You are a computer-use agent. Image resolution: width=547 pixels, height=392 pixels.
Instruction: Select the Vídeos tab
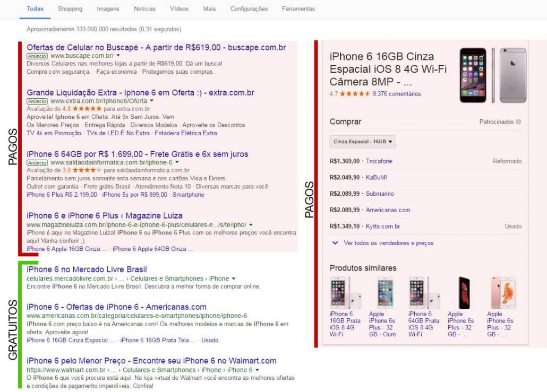(179, 8)
